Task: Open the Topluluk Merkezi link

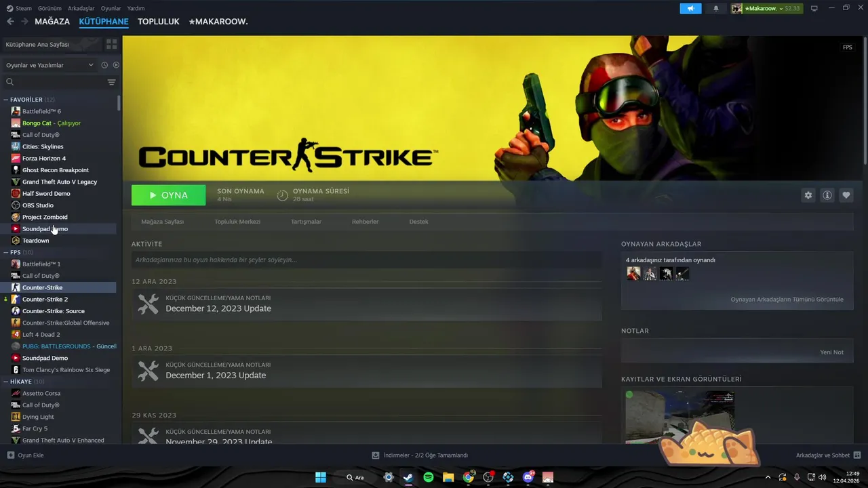Action: pos(237,222)
